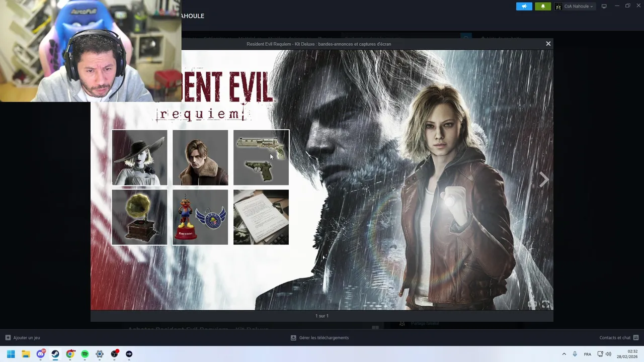This screenshot has width=644, height=362.
Task: Open arrow-circle app in taskbar
Action: point(129,354)
